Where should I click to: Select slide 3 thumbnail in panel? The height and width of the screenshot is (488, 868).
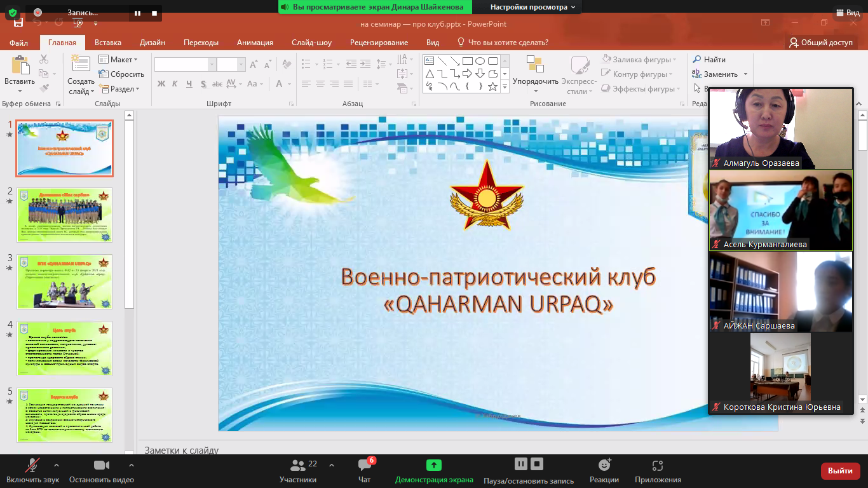click(64, 281)
